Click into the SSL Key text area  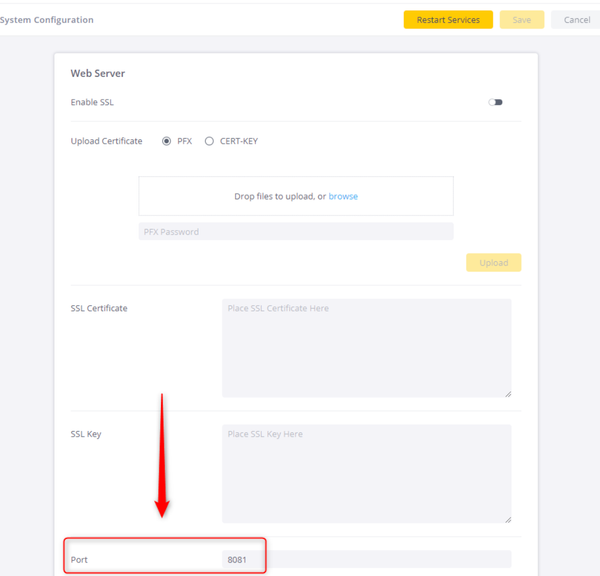pos(367,473)
